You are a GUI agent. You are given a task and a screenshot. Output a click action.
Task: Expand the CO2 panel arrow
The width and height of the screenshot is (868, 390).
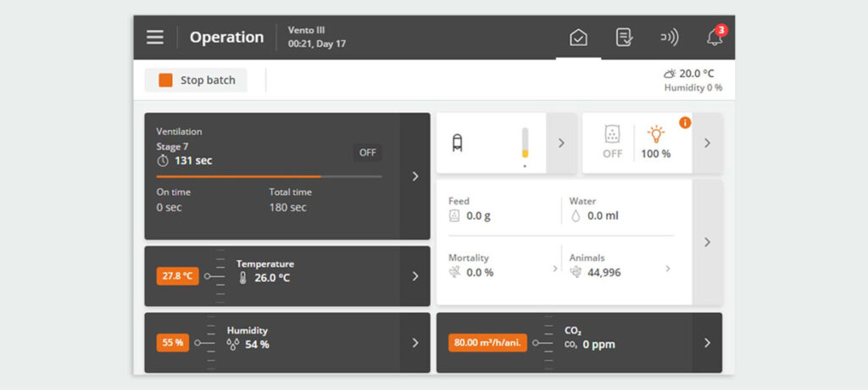click(x=707, y=343)
